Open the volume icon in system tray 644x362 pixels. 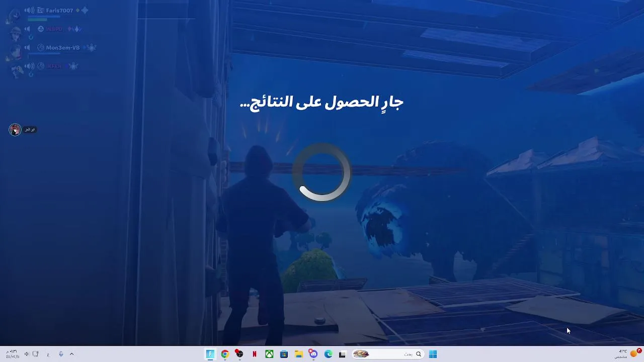pyautogui.click(x=27, y=354)
